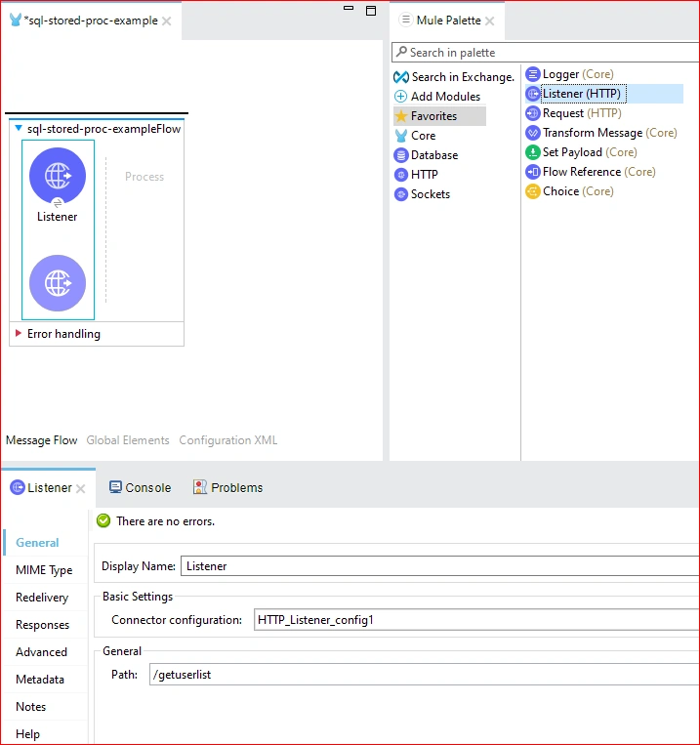Click Add Modules in palette
The image size is (700, 745).
437,97
